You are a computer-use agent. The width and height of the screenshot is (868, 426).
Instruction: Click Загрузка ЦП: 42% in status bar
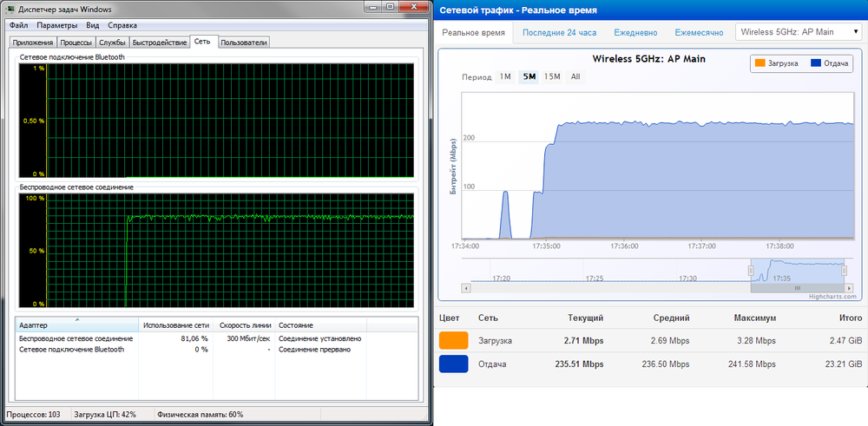coord(105,415)
